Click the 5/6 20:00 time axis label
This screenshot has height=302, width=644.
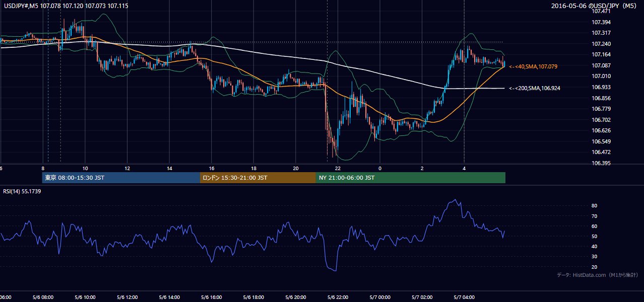tap(295, 297)
